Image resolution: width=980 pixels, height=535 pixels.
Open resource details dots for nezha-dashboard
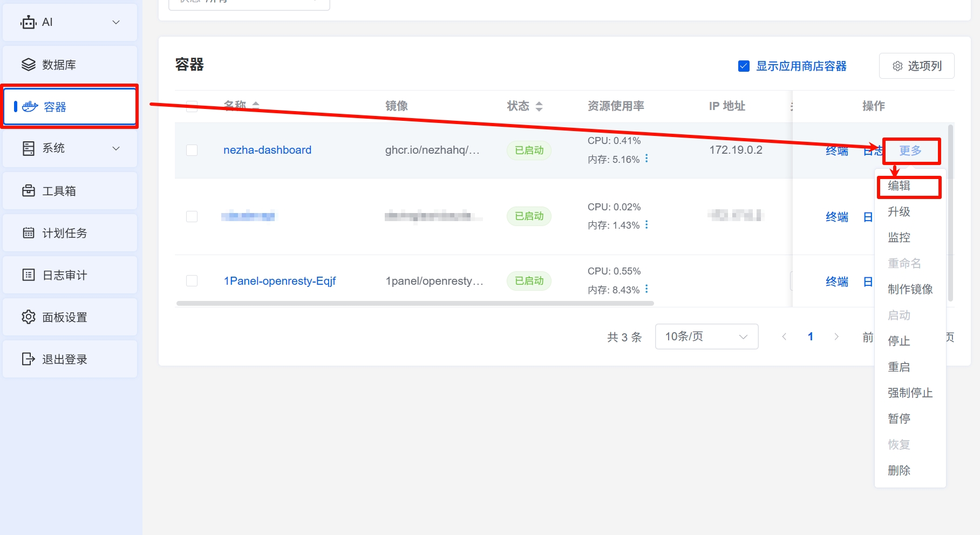(646, 158)
